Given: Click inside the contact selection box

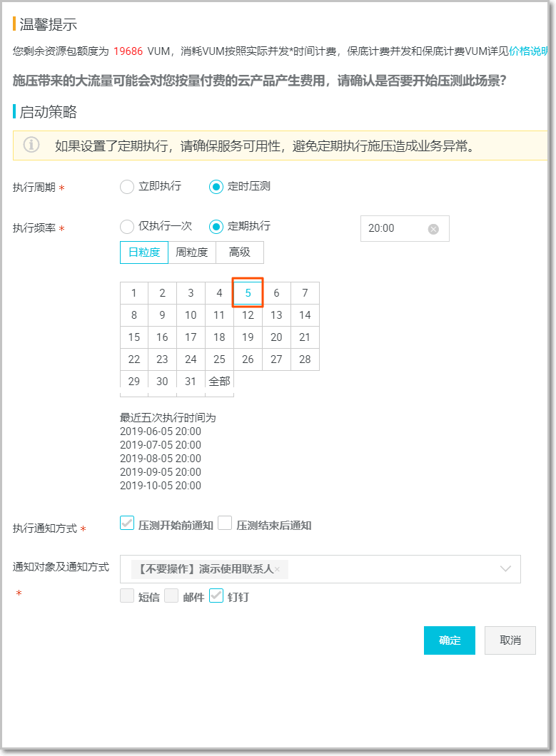Looking at the screenshot, I should (320, 569).
